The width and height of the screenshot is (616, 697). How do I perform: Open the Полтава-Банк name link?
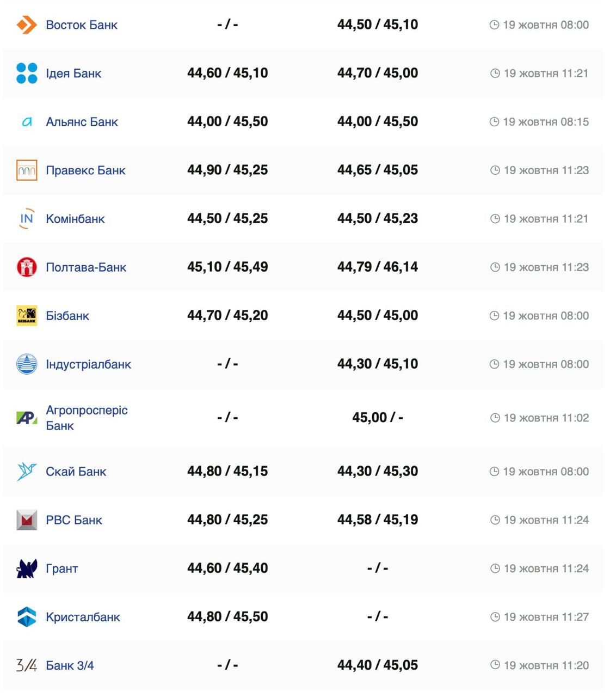point(86,267)
